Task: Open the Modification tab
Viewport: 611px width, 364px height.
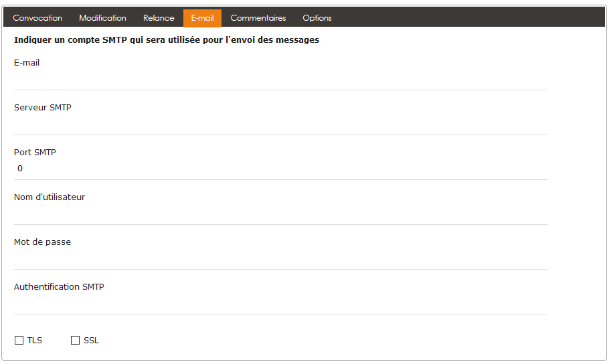Action: point(102,18)
